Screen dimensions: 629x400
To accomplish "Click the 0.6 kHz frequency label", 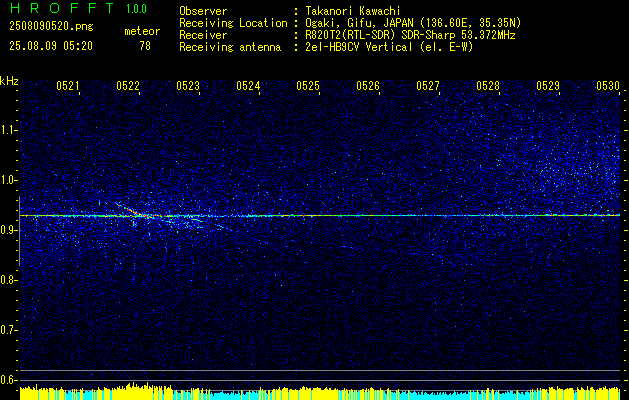I will (x=8, y=380).
